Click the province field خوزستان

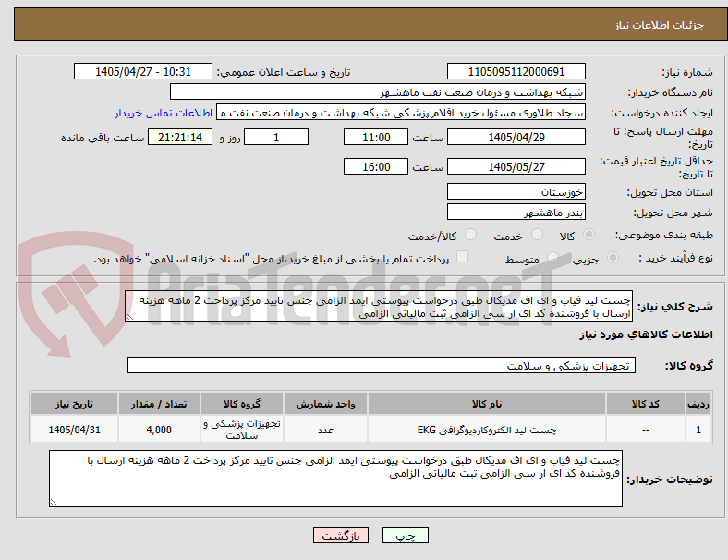516,191
